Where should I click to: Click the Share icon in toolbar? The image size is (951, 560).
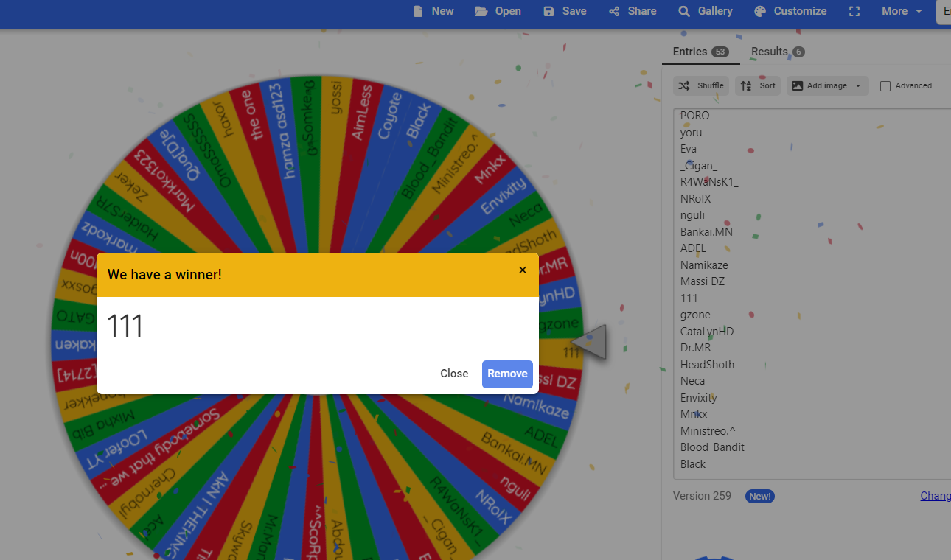click(614, 11)
